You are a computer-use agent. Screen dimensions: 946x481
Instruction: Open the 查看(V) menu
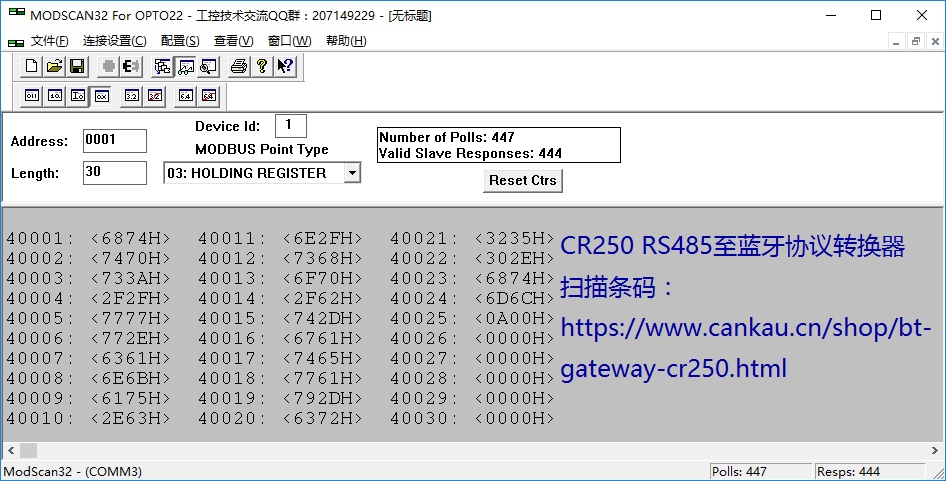pos(233,41)
